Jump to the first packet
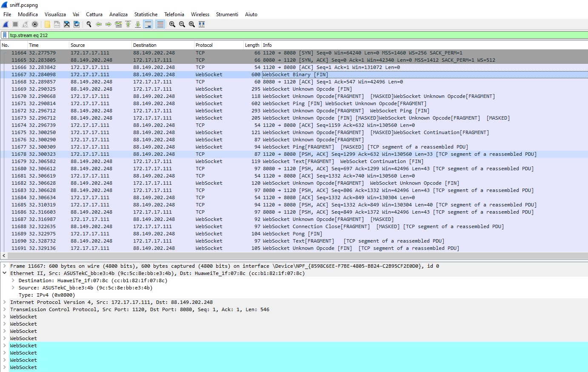This screenshot has width=588, height=372. point(128,24)
